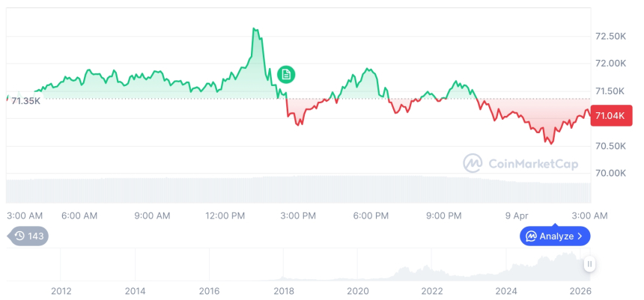
Task: Click the 12:00 PM time axis label
Action: click(225, 215)
